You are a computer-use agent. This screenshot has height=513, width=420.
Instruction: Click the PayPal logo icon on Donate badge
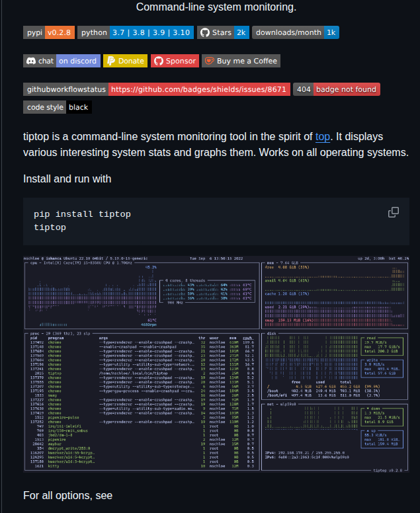coord(111,61)
